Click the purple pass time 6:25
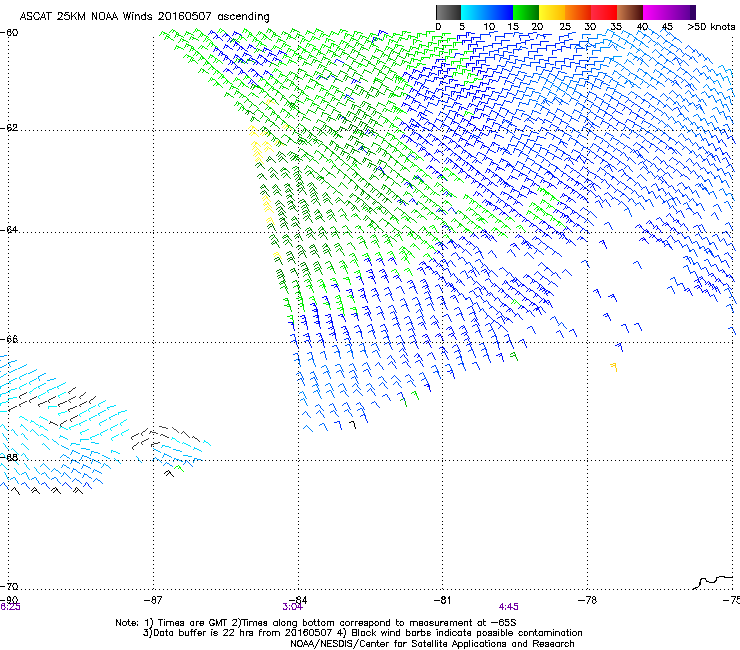Image resolution: width=740 pixels, height=650 pixels. pyautogui.click(x=10, y=607)
